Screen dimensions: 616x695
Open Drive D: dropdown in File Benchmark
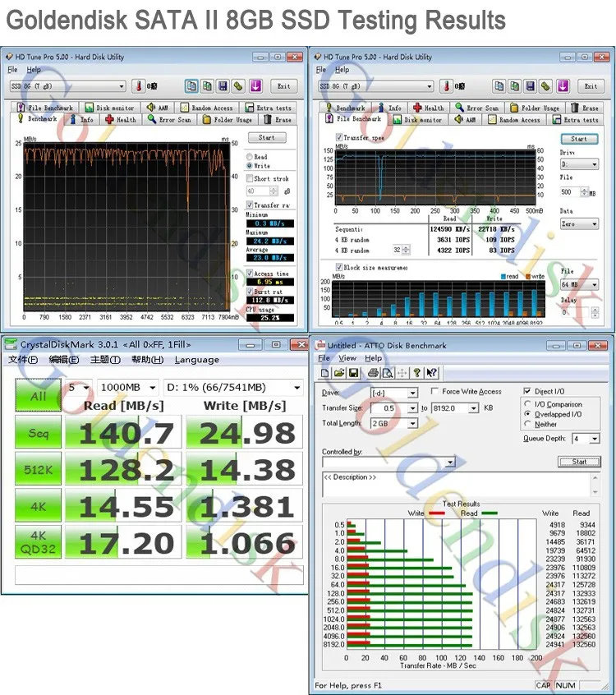click(579, 164)
